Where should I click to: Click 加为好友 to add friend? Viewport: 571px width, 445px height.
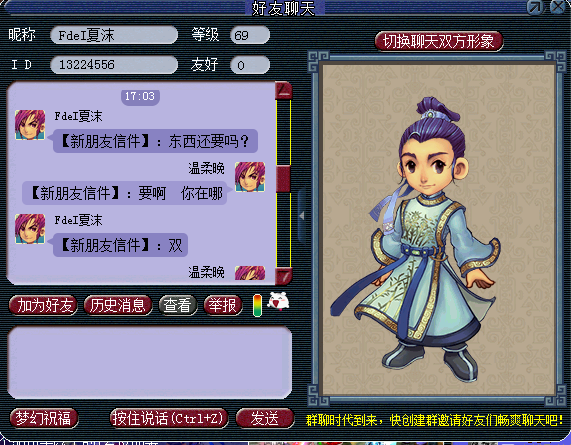coord(43,305)
